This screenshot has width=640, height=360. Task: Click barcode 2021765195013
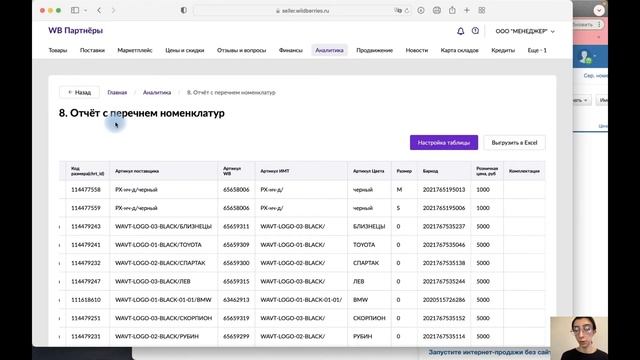pos(444,189)
